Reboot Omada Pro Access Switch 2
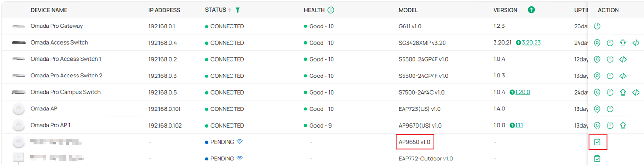This screenshot has width=644, height=165. click(610, 76)
